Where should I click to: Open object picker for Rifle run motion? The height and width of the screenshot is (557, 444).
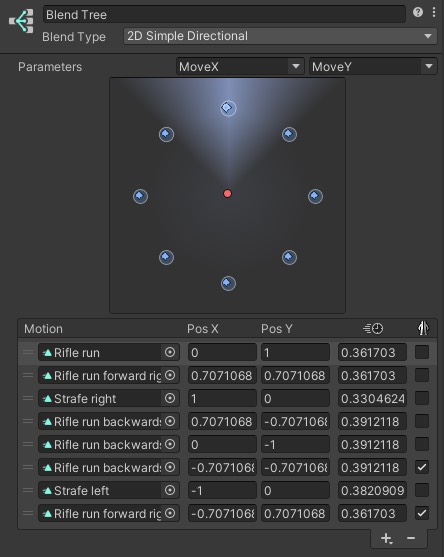(x=170, y=352)
